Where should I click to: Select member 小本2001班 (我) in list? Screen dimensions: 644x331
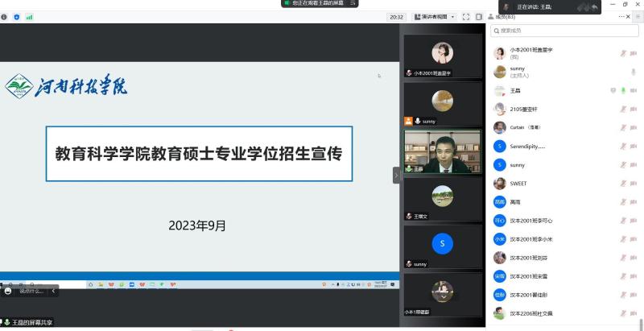[x=564, y=53]
